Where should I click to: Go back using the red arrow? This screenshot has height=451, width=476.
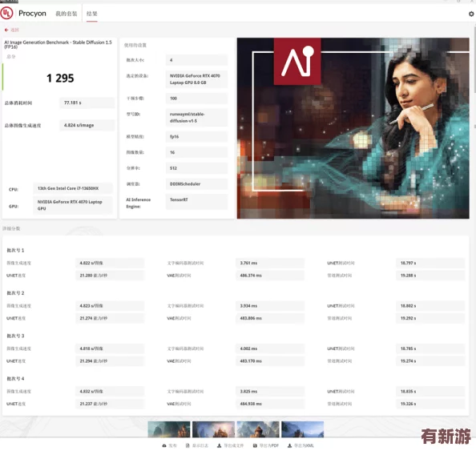click(6, 30)
